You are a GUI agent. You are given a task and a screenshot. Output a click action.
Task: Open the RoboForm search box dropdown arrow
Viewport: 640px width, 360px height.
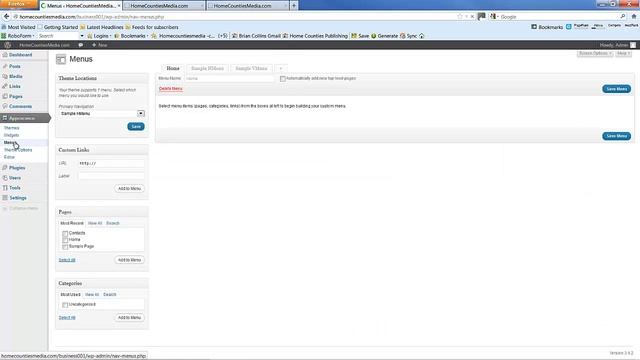point(82,36)
